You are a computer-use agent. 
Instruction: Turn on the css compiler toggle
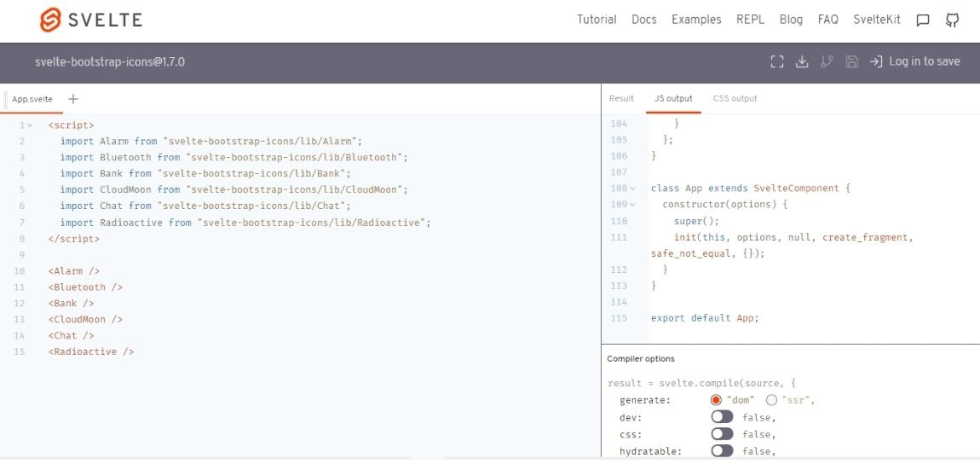[722, 434]
